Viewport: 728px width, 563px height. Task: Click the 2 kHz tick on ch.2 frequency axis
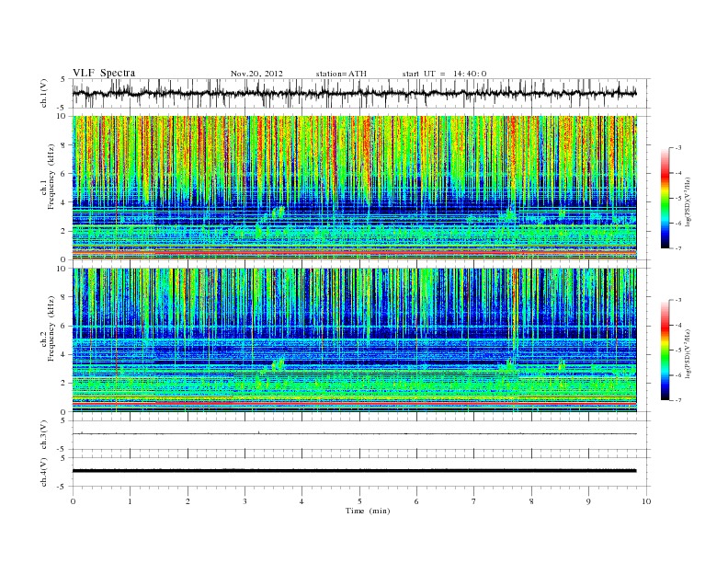pyautogui.click(x=63, y=384)
